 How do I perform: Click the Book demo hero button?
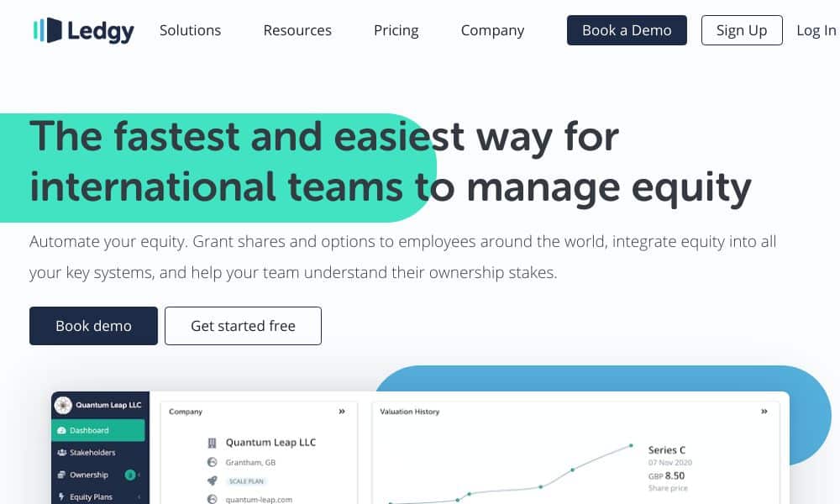[94, 326]
